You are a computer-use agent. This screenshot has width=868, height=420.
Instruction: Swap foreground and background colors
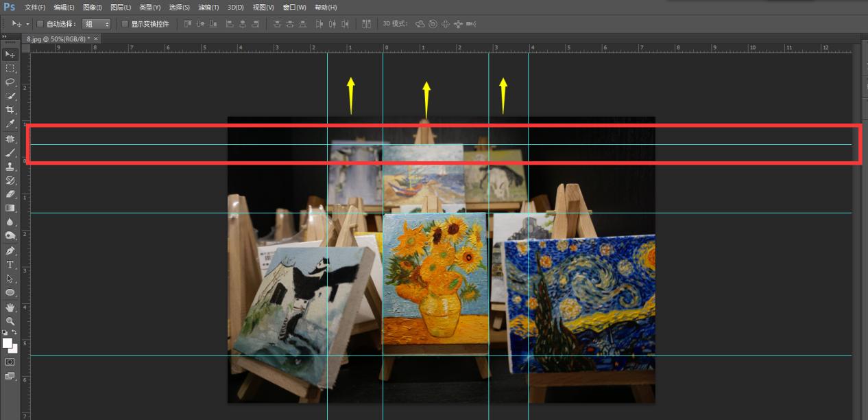click(x=14, y=332)
